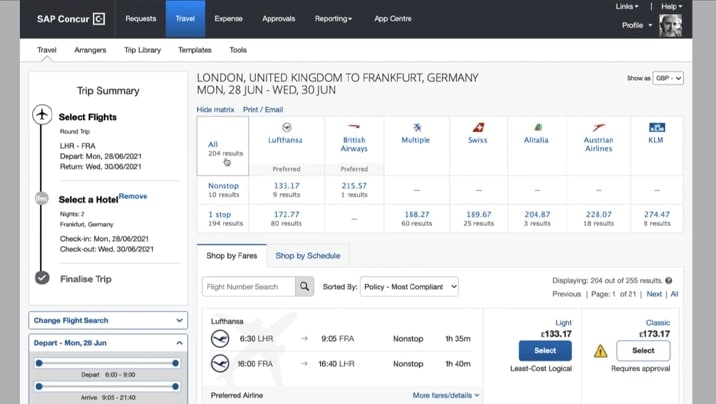Click right handle of Arrive time slider

(x=175, y=386)
